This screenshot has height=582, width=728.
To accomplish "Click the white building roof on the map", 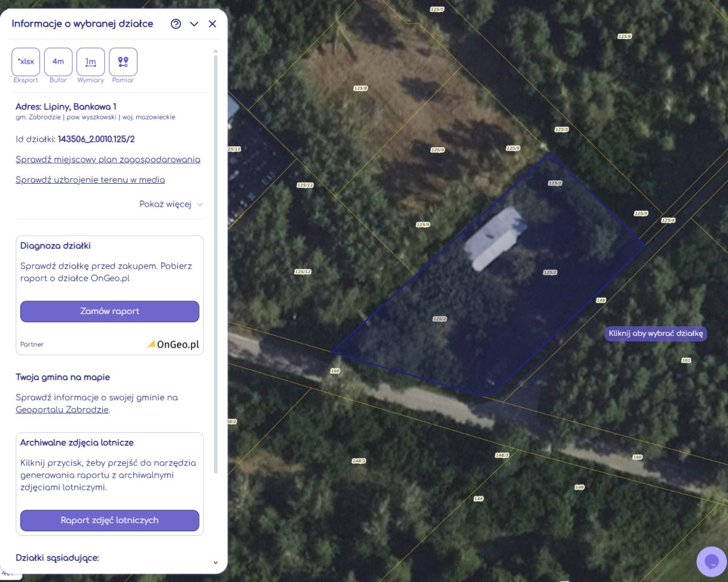I will point(494,238).
